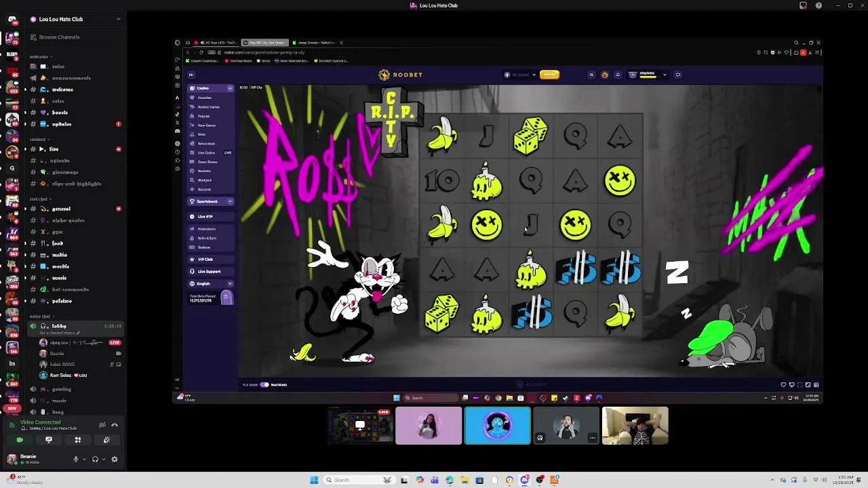Mute the microphone
868x488 pixels.
(x=76, y=459)
